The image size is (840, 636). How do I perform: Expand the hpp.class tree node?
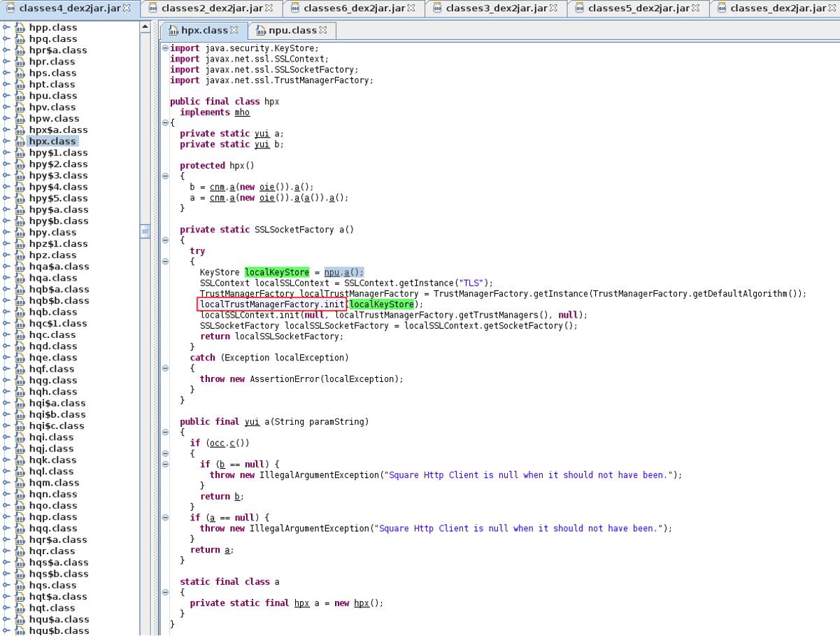click(6, 27)
